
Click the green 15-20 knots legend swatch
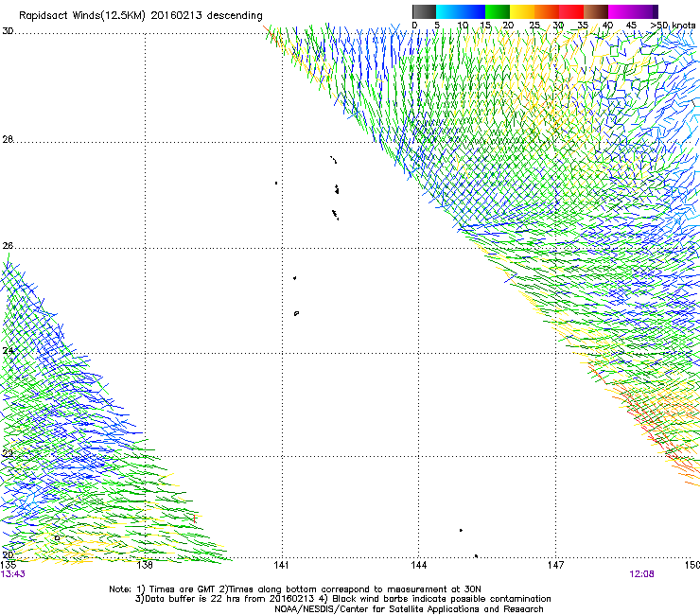coord(498,11)
